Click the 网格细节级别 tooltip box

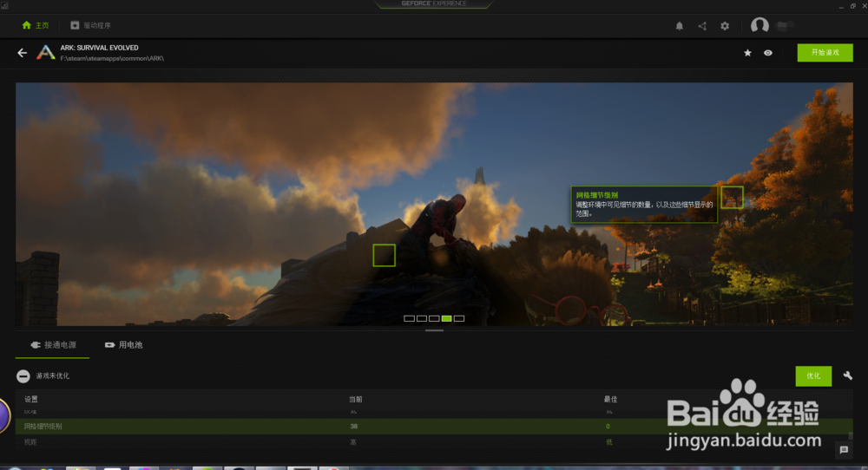pos(644,205)
